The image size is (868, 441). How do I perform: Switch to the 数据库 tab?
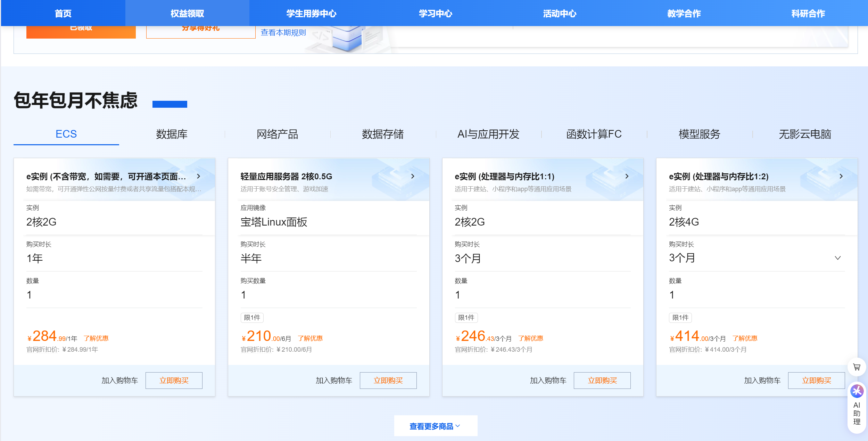coord(172,134)
